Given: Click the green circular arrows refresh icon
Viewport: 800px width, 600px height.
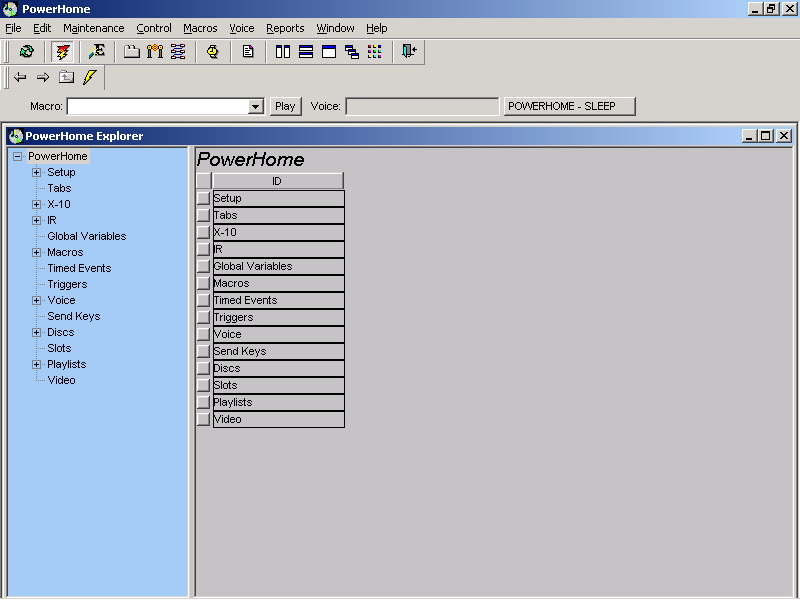Looking at the screenshot, I should (27, 52).
